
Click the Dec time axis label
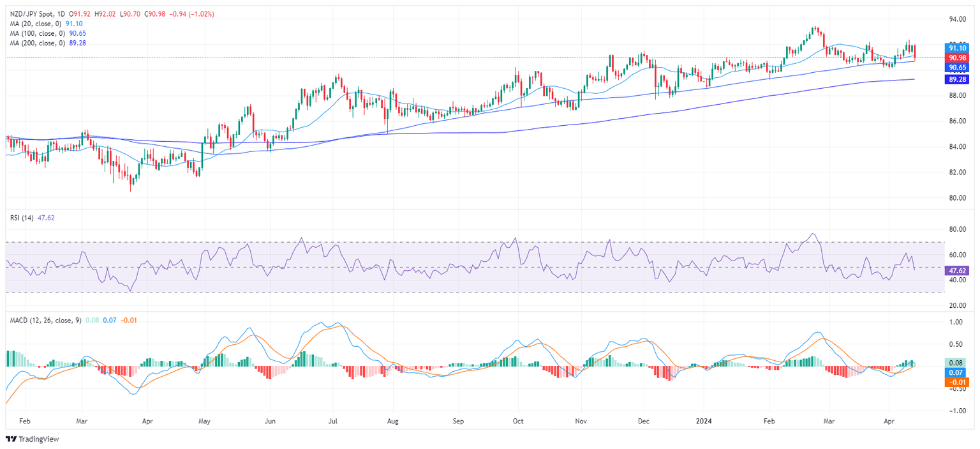point(644,422)
